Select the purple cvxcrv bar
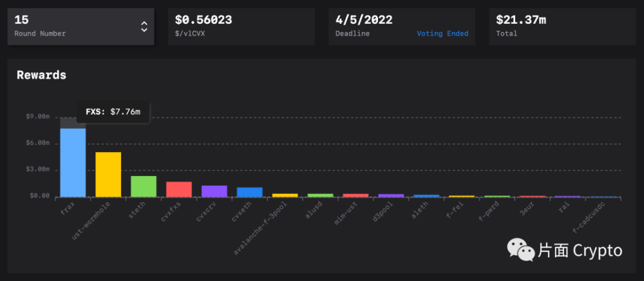Image resolution: width=644 pixels, height=281 pixels. click(214, 191)
